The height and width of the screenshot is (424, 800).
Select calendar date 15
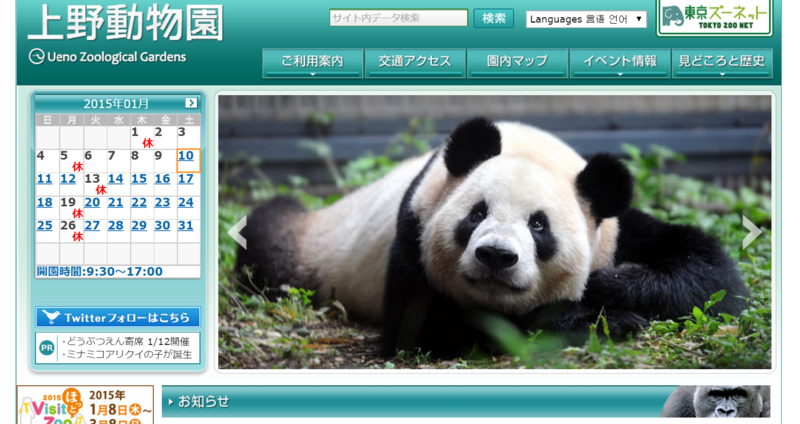pyautogui.click(x=139, y=179)
